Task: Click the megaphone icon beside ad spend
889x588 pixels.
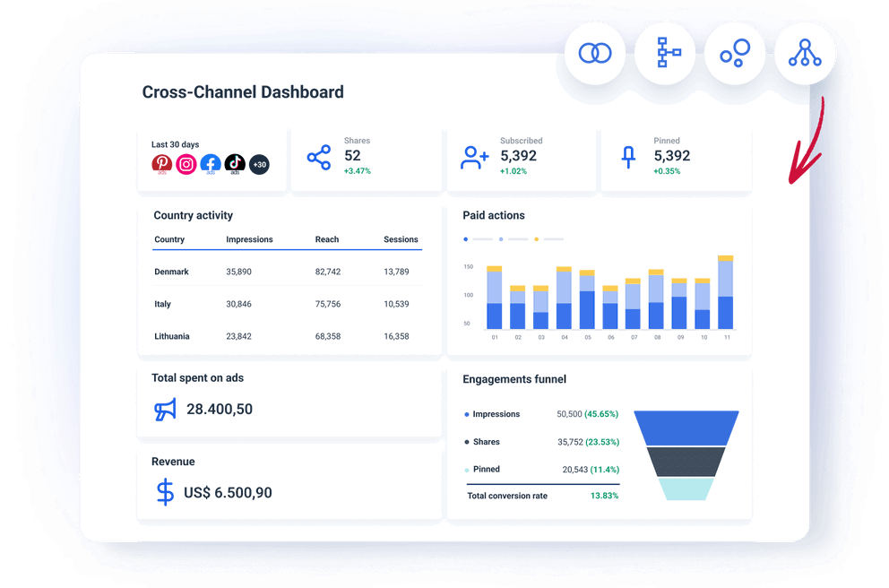Action: 164,409
